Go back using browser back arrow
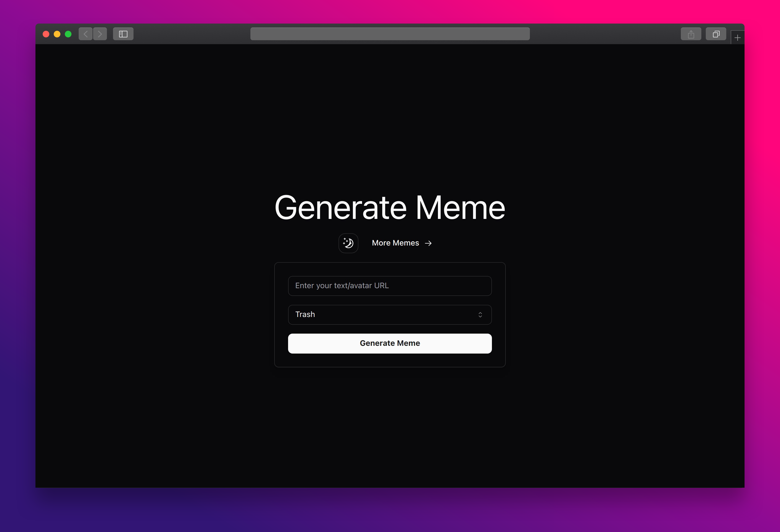The height and width of the screenshot is (532, 780). pyautogui.click(x=86, y=34)
